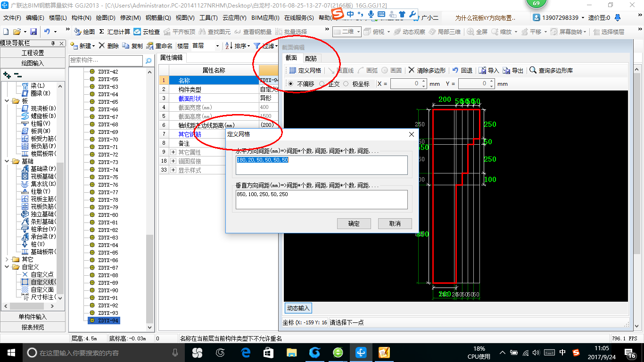The image size is (644, 362).
Task: Switch to 截面 tab
Action: click(291, 58)
